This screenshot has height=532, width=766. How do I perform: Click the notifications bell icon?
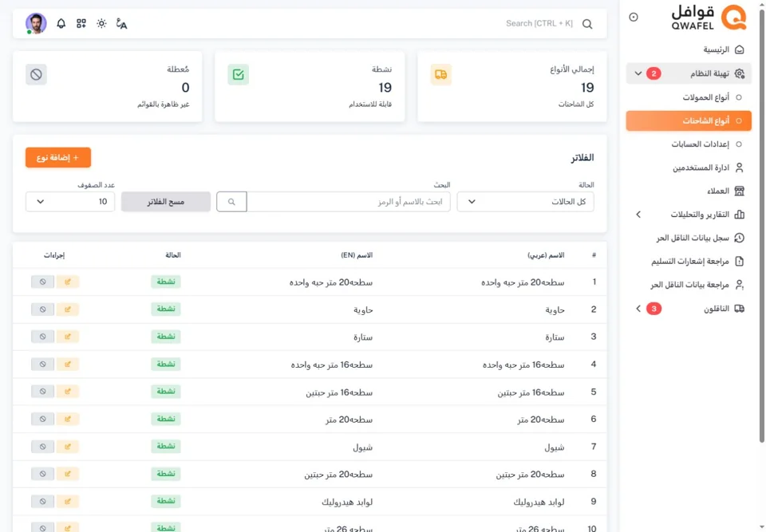coord(61,23)
